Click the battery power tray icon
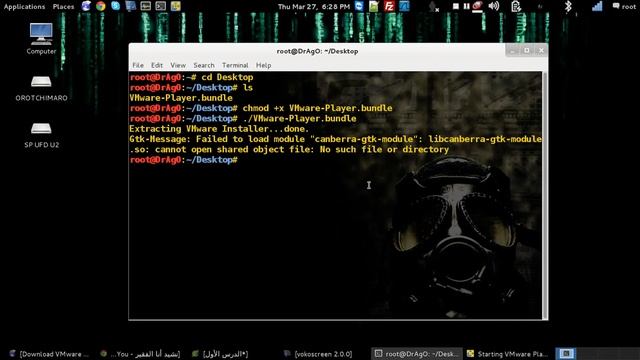Viewport: 640px width, 360px height. pos(516,7)
